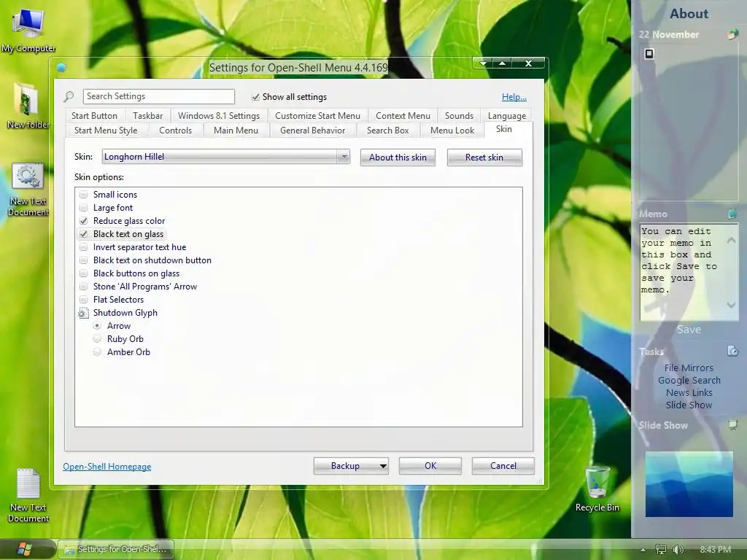This screenshot has width=747, height=560.
Task: Uncheck Reduce glass color
Action: [x=84, y=221]
